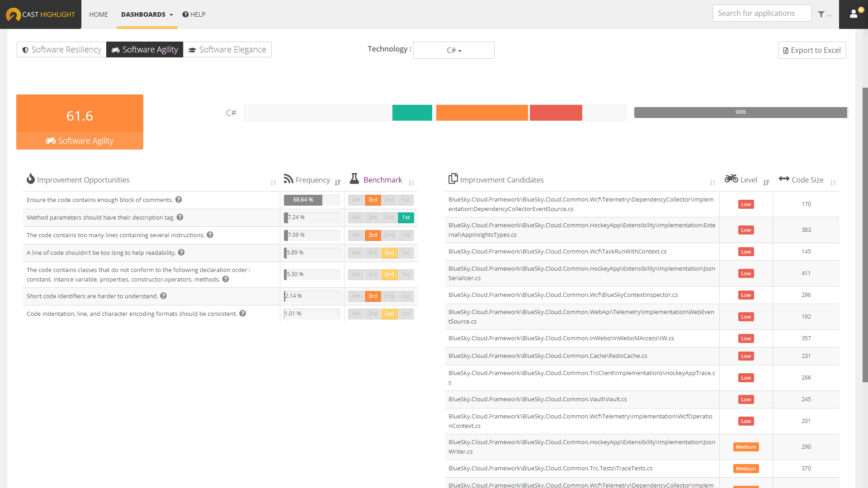Click the 68.64 % frequency bar
Screen dimensions: 868x488
(312, 200)
